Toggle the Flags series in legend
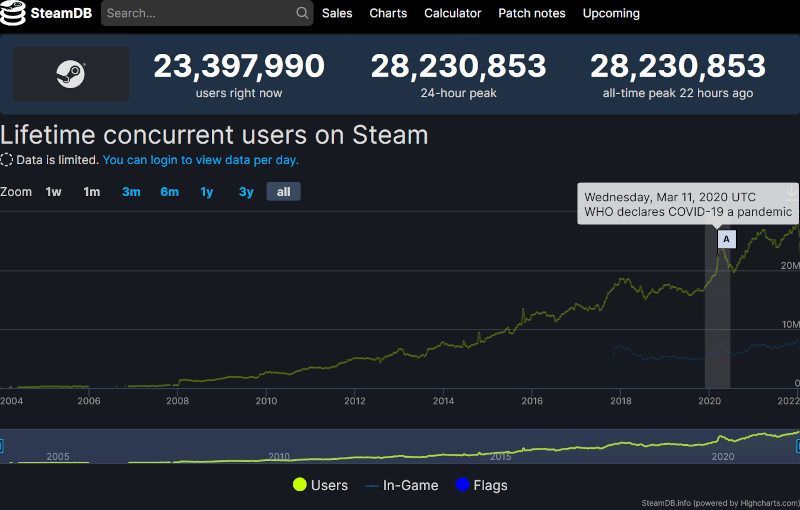This screenshot has height=510, width=800. [x=481, y=485]
